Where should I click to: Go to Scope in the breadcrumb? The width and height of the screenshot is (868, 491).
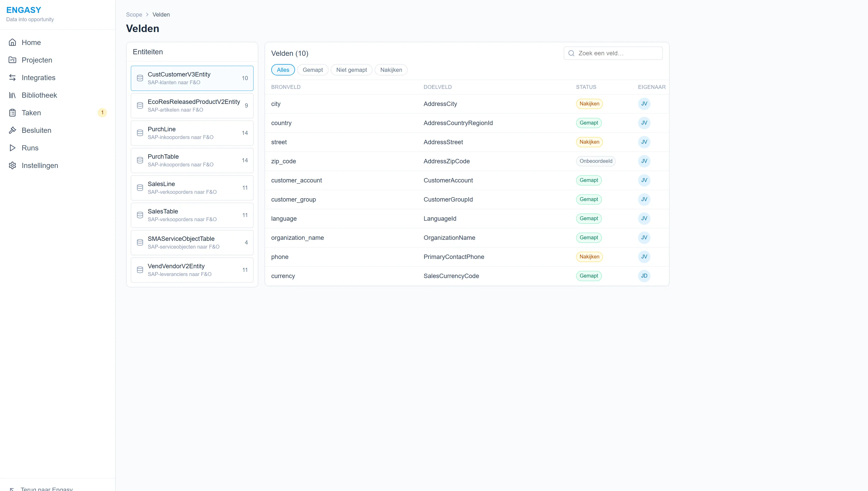pyautogui.click(x=134, y=14)
